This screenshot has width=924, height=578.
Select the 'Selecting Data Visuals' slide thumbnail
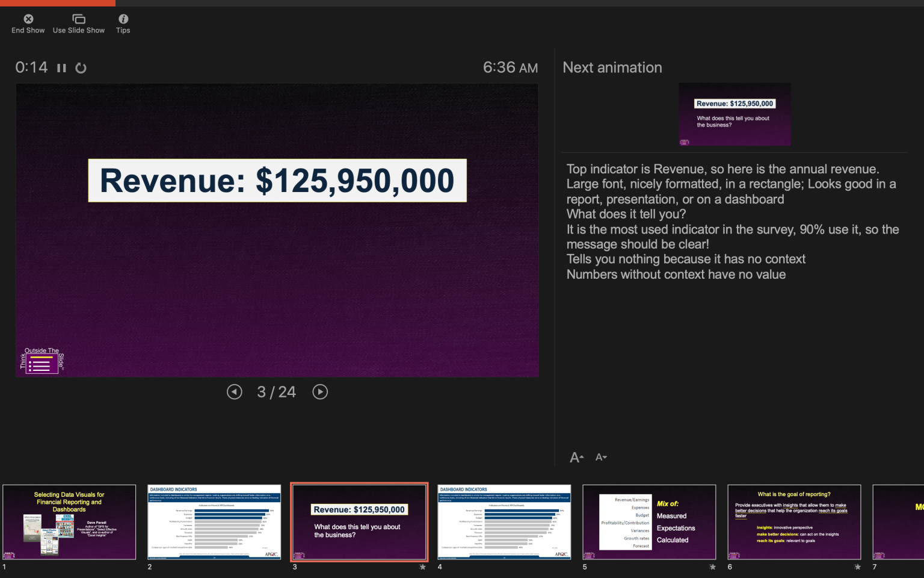(x=69, y=521)
